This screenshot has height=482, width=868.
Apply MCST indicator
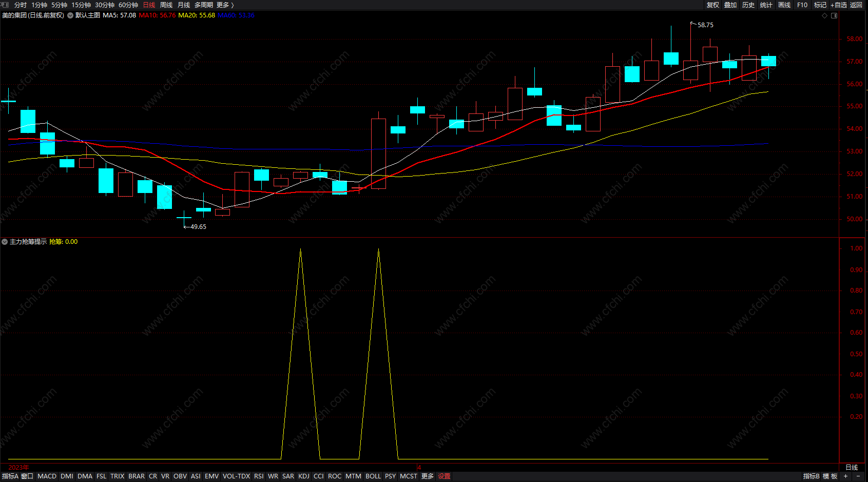(x=409, y=476)
